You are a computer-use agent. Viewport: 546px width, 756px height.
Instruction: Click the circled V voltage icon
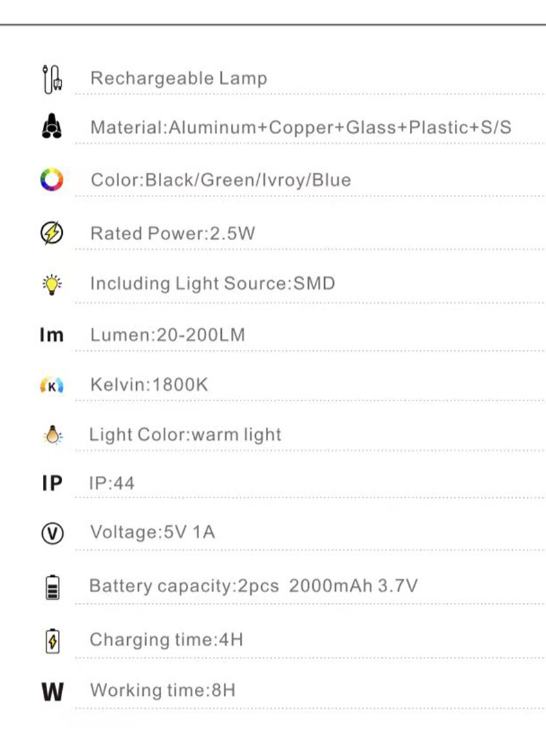[52, 533]
